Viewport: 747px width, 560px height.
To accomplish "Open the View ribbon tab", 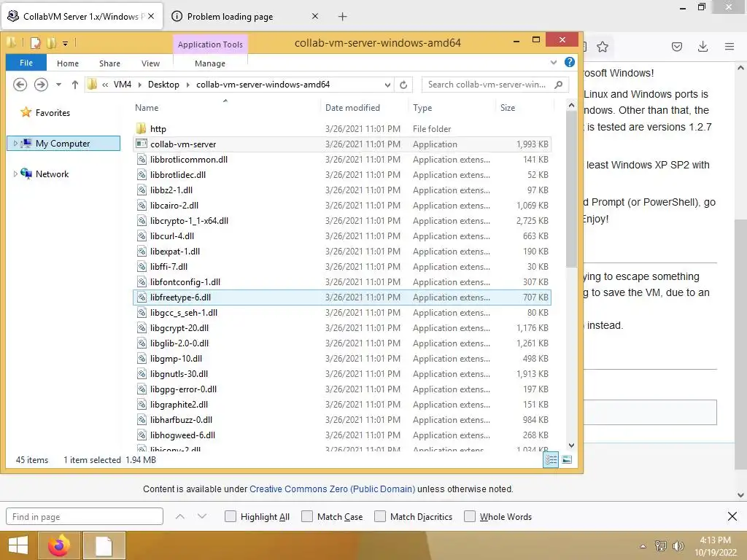I will (150, 63).
